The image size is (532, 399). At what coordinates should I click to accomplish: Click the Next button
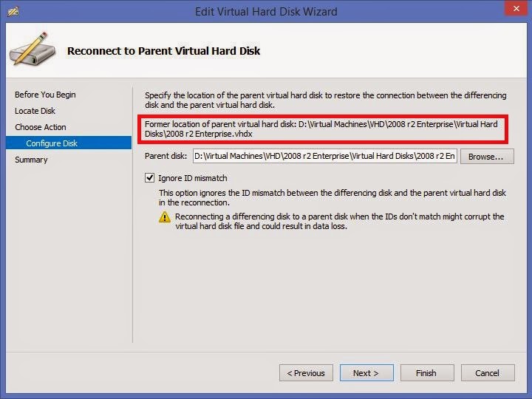(366, 373)
